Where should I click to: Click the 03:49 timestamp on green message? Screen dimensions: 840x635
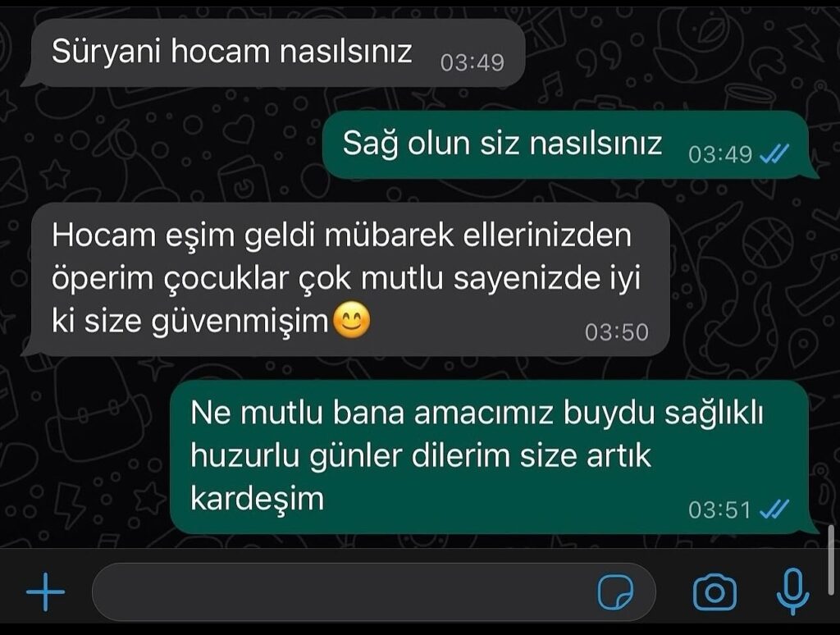(720, 155)
